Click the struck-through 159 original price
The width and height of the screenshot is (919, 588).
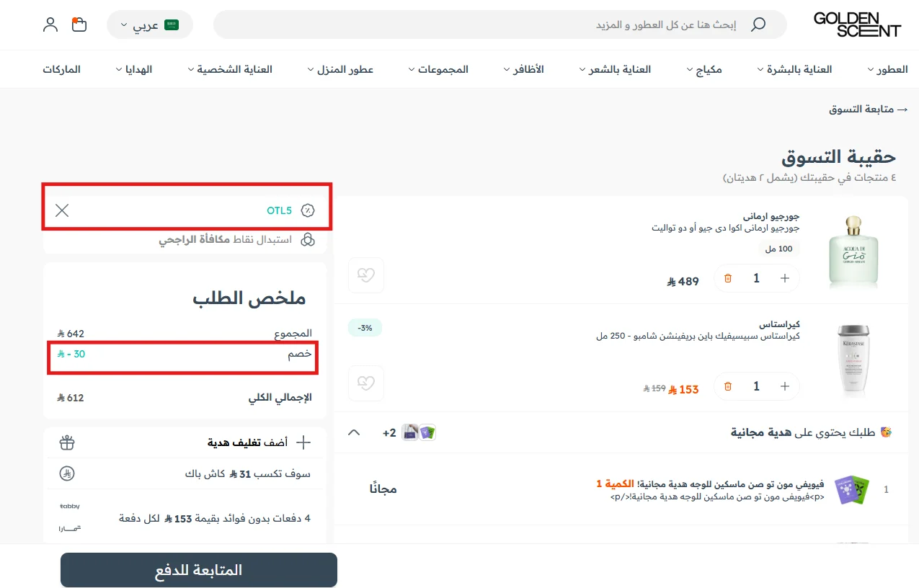[654, 388]
